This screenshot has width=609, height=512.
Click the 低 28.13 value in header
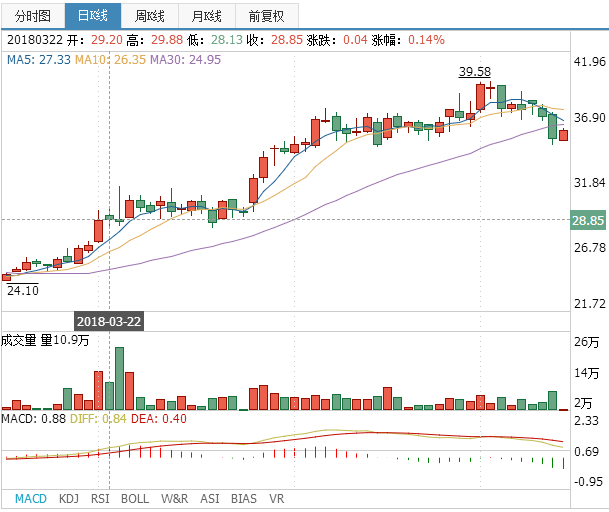(227, 40)
